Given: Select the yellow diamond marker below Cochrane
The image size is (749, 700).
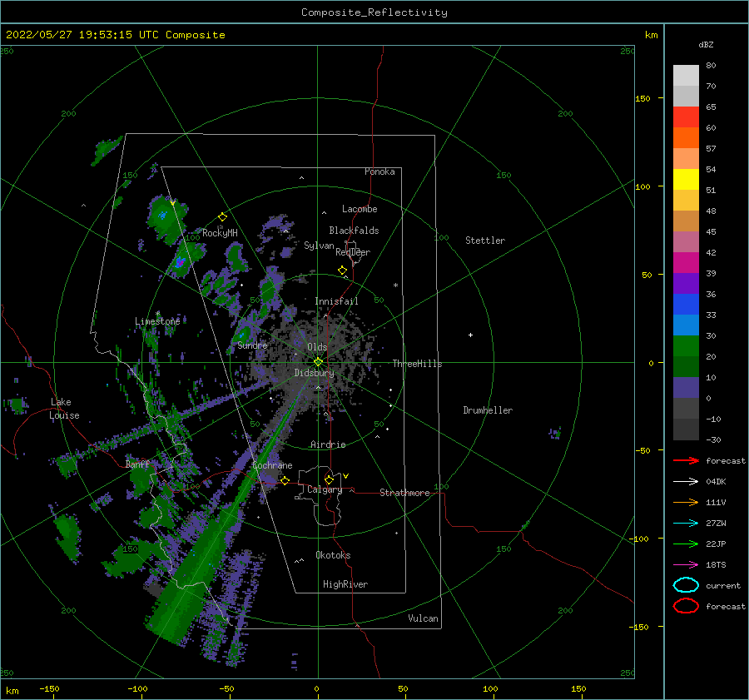Looking at the screenshot, I should (285, 480).
